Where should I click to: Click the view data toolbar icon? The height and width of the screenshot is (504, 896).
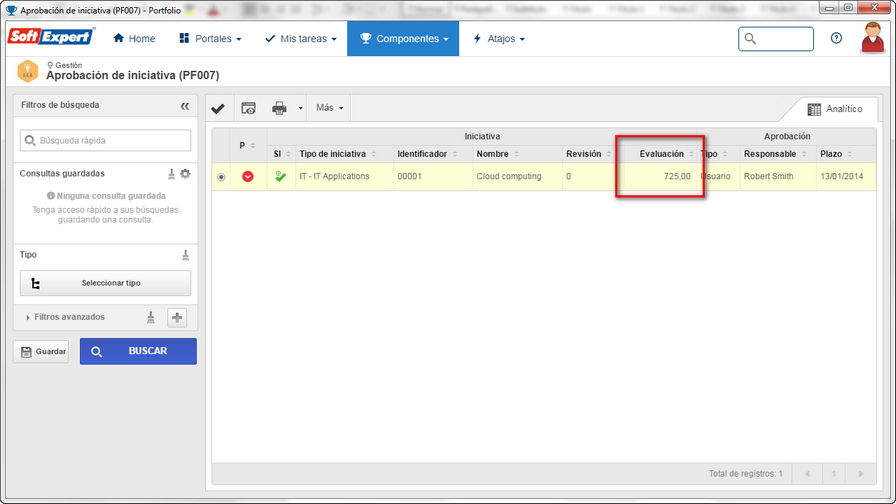tap(249, 108)
